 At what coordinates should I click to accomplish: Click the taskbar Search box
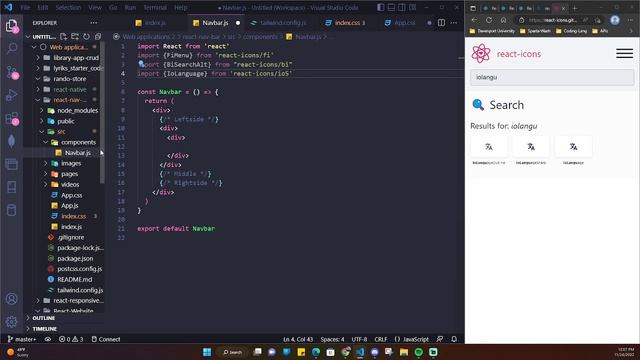point(233,352)
